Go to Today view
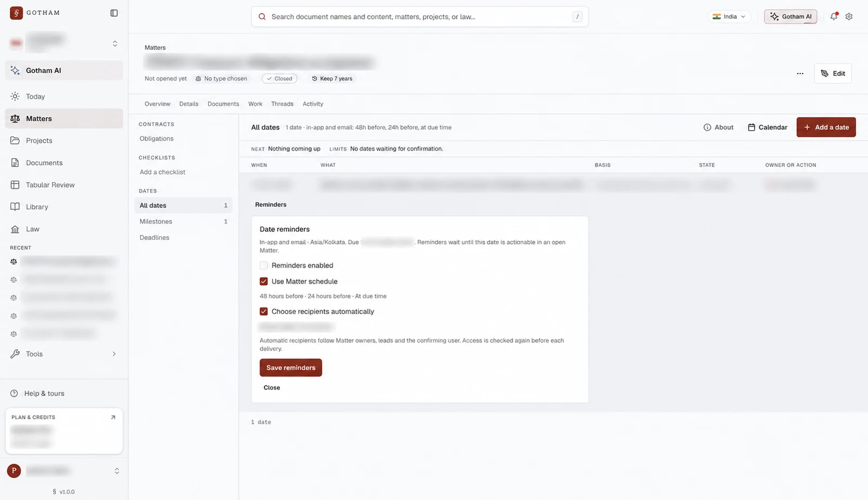 tap(64, 97)
